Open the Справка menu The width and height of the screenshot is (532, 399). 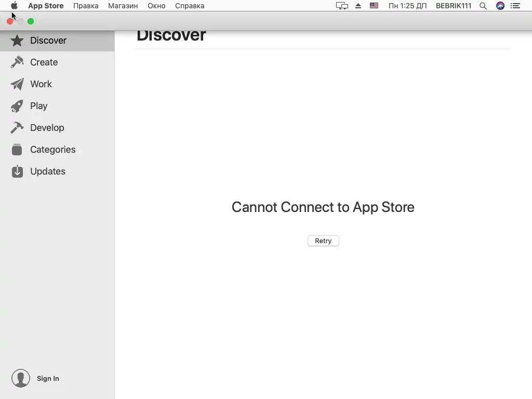point(190,6)
